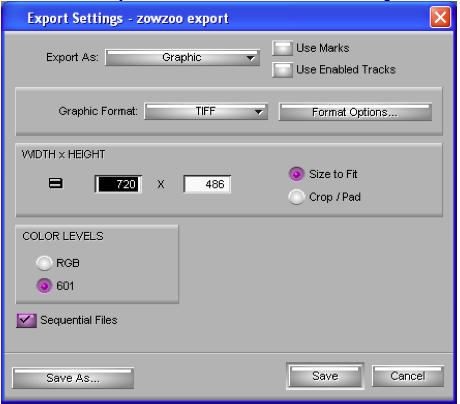Click the Save As... button
This screenshot has width=460, height=404.
pos(73,378)
